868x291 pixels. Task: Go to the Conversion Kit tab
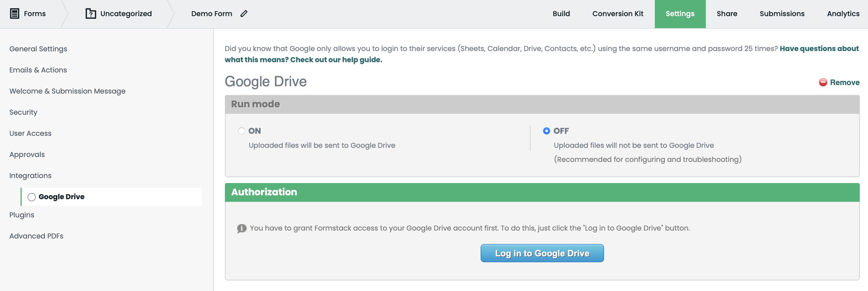[617, 14]
